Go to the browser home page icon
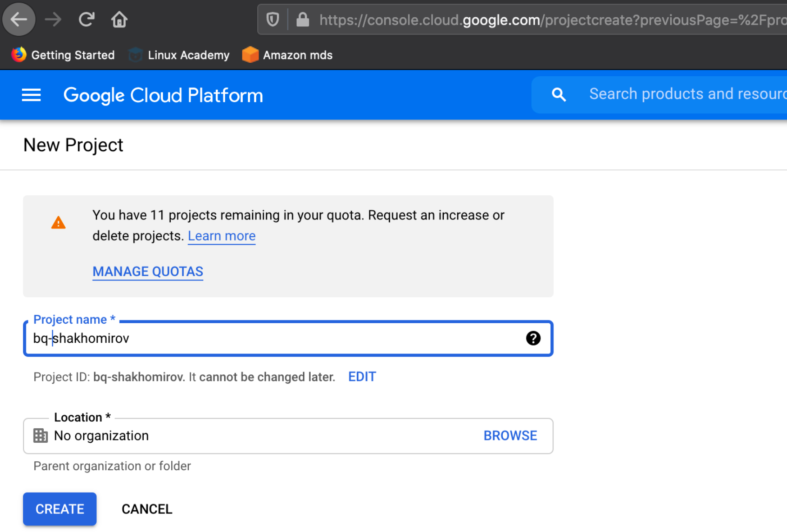787x532 pixels. coord(119,20)
